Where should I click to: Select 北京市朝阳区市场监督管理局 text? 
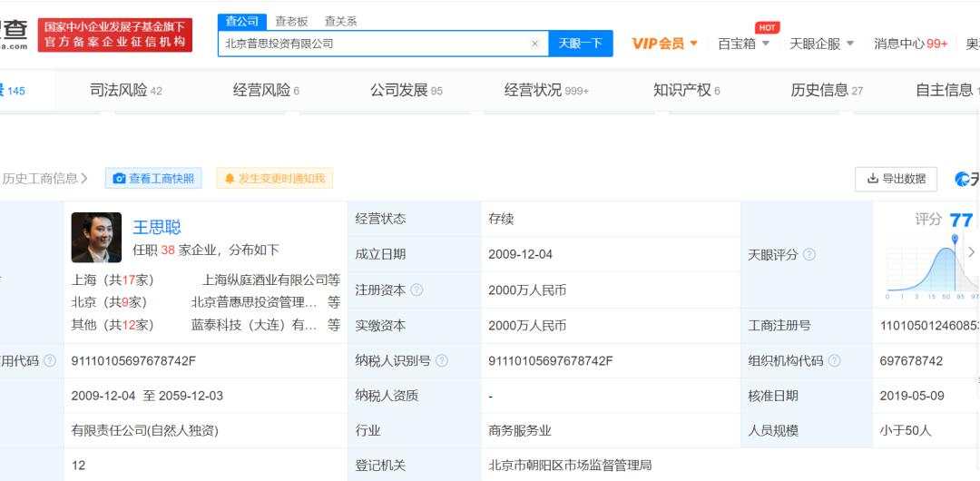570,466
